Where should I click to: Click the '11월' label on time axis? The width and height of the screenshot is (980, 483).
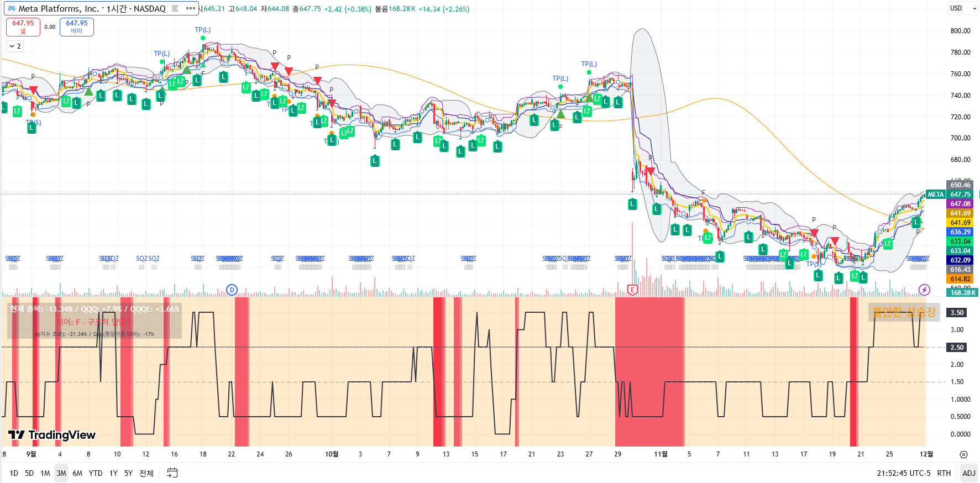coord(661,454)
